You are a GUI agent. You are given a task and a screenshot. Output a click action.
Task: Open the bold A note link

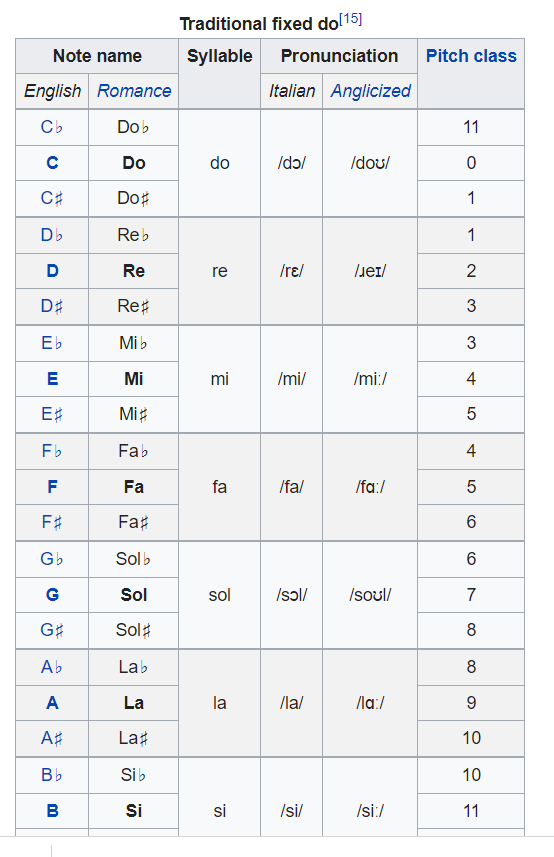coord(52,703)
